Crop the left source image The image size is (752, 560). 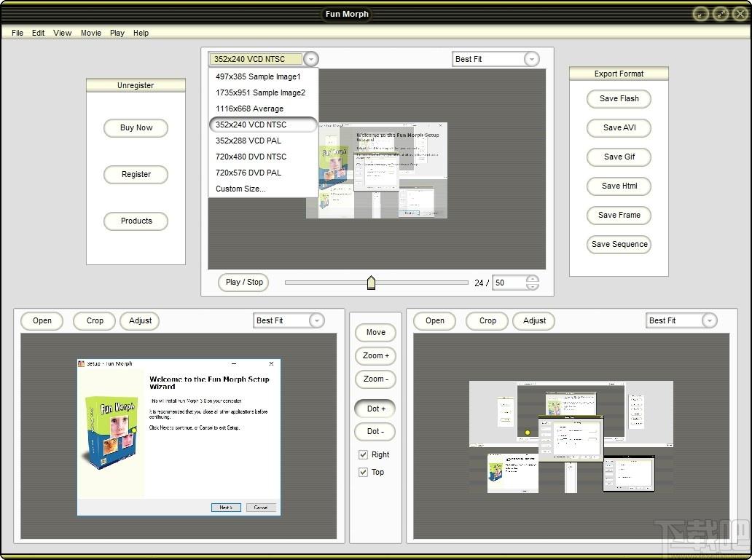point(95,320)
